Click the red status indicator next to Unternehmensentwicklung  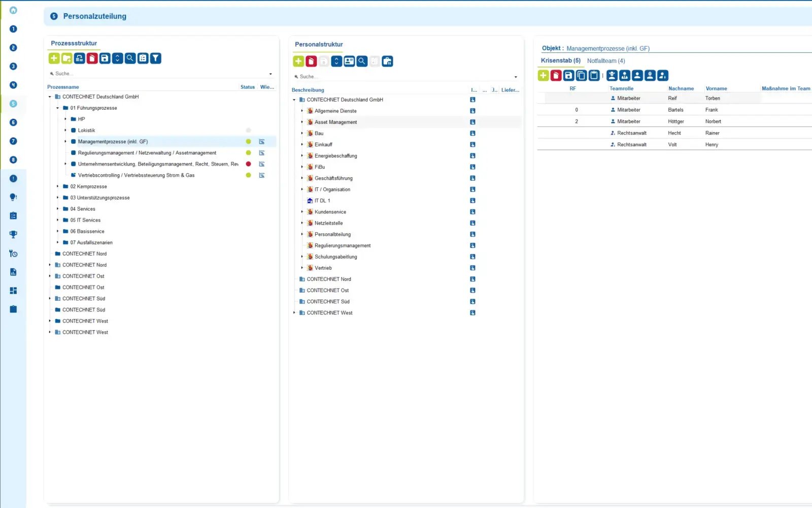pos(248,164)
